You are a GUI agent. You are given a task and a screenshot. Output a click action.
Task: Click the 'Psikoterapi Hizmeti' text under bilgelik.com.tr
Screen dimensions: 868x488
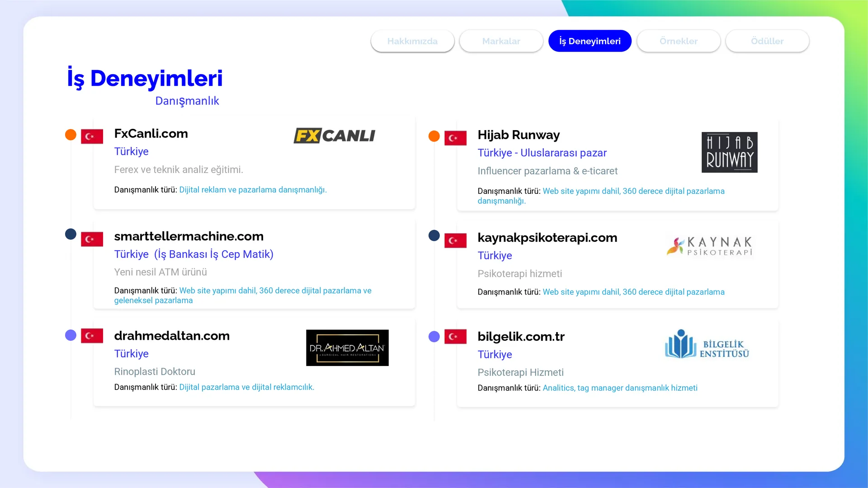[x=521, y=373]
